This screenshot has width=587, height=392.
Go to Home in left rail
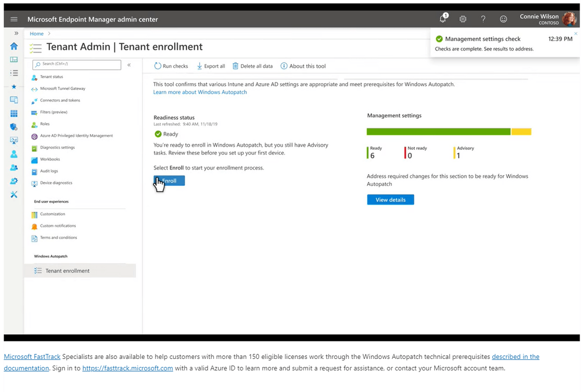[x=14, y=46]
